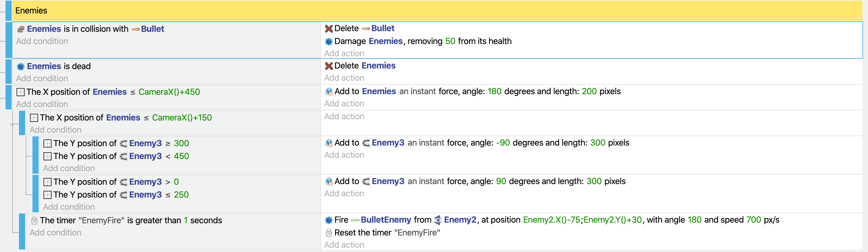Click the Bullet object name in Delete action

(383, 28)
